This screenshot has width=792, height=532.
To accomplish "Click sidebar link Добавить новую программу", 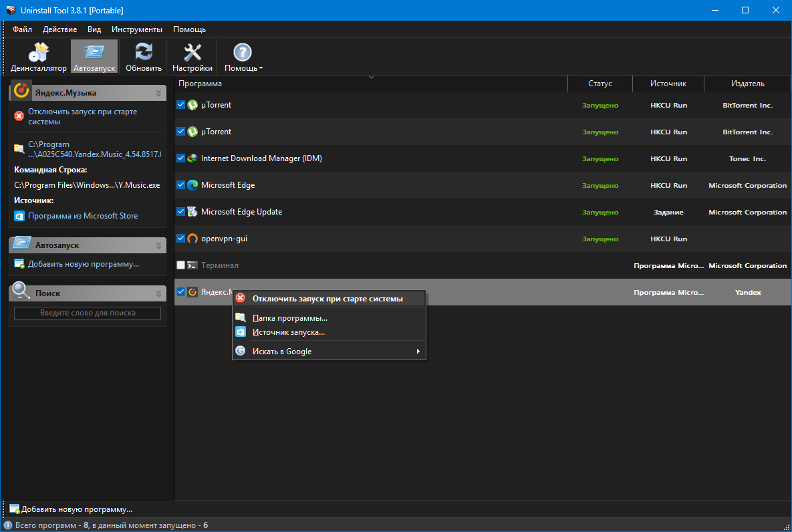I will coord(83,264).
